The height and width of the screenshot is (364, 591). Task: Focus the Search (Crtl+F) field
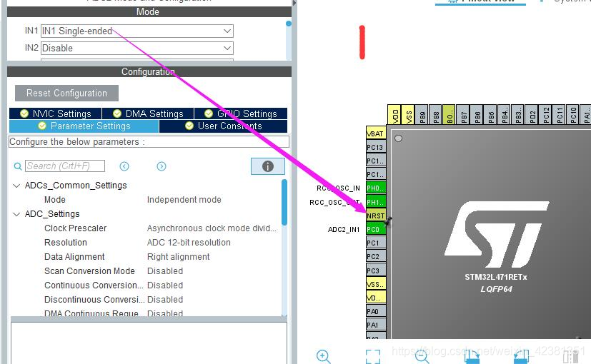[x=65, y=166]
